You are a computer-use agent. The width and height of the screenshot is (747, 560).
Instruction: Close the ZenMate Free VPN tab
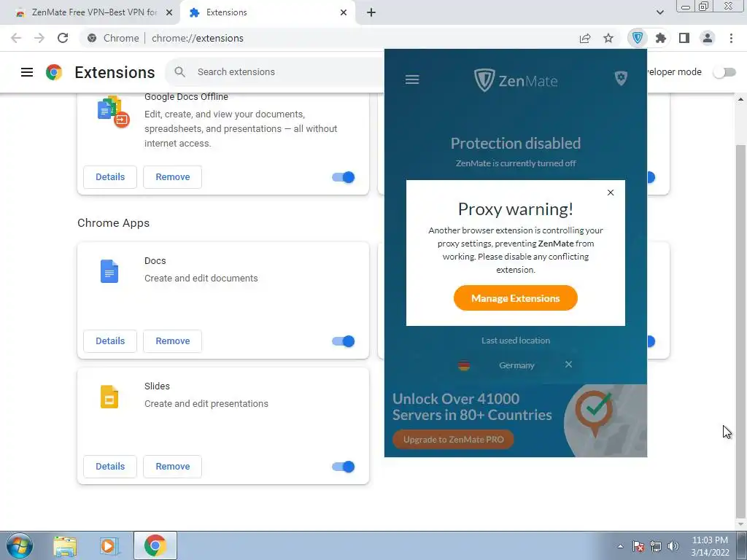point(169,12)
